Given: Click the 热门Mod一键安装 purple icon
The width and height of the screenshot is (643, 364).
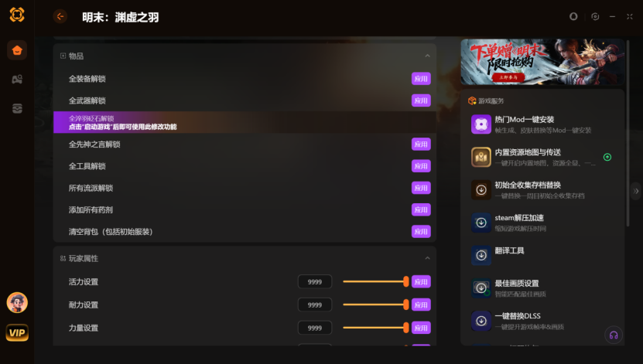Looking at the screenshot, I should coord(481,124).
